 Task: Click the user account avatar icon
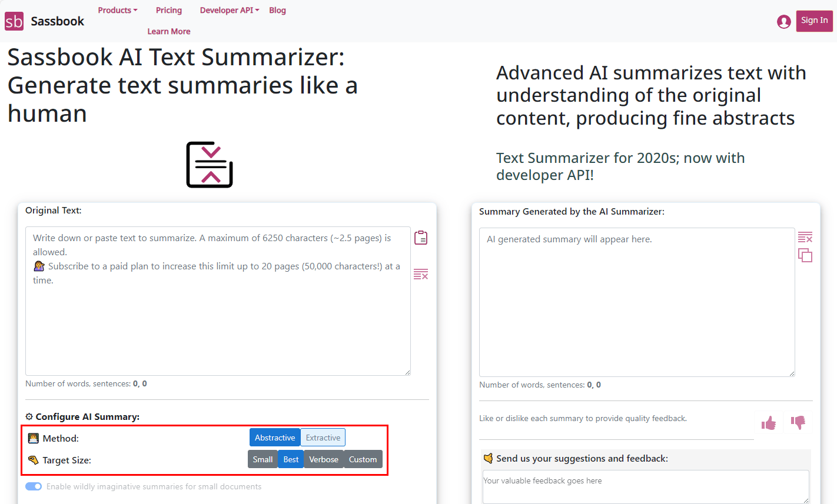click(783, 22)
